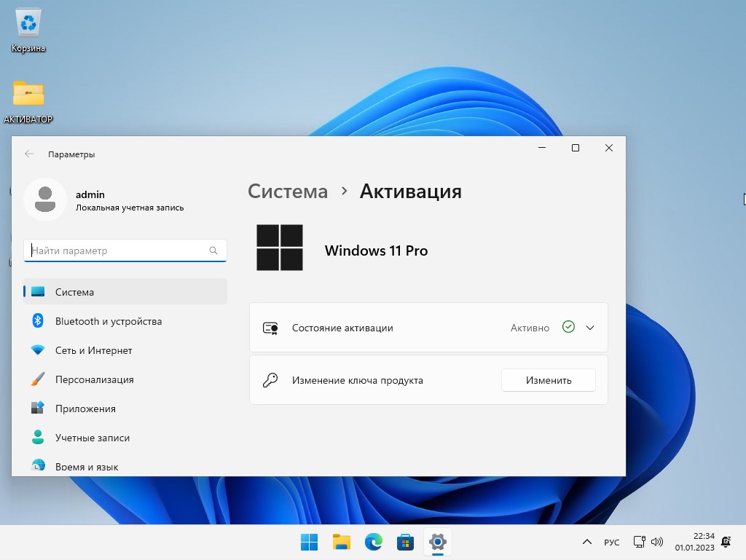Minimize the Параметры window
Image resolution: width=746 pixels, height=560 pixels.
coord(542,148)
